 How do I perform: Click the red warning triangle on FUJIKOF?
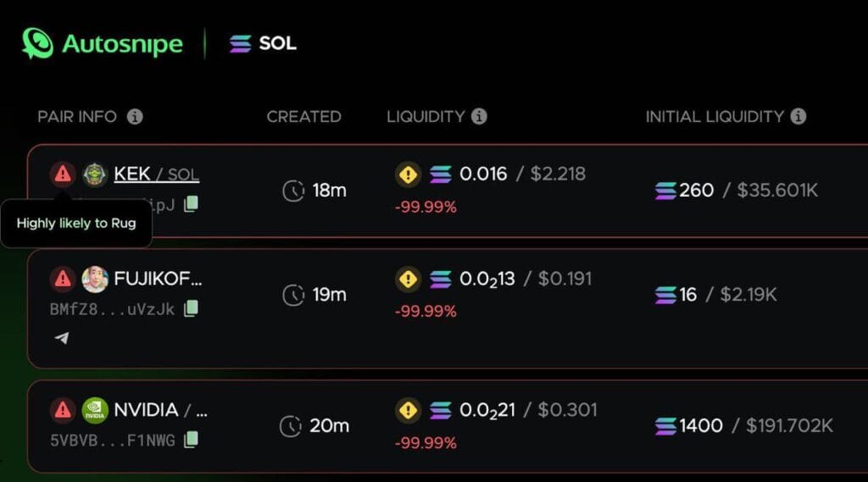63,279
